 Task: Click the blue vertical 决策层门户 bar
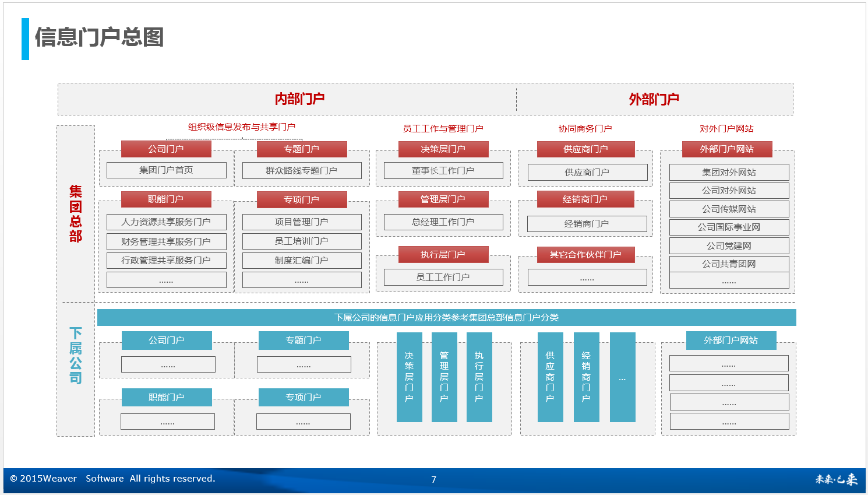[x=409, y=377]
